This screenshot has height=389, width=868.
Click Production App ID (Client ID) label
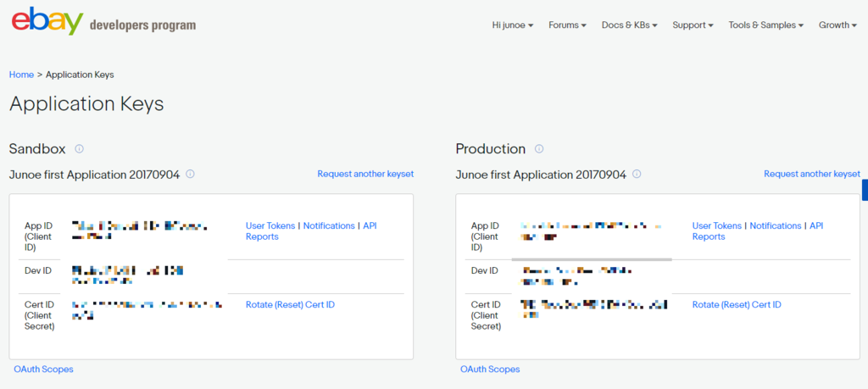pyautogui.click(x=485, y=236)
